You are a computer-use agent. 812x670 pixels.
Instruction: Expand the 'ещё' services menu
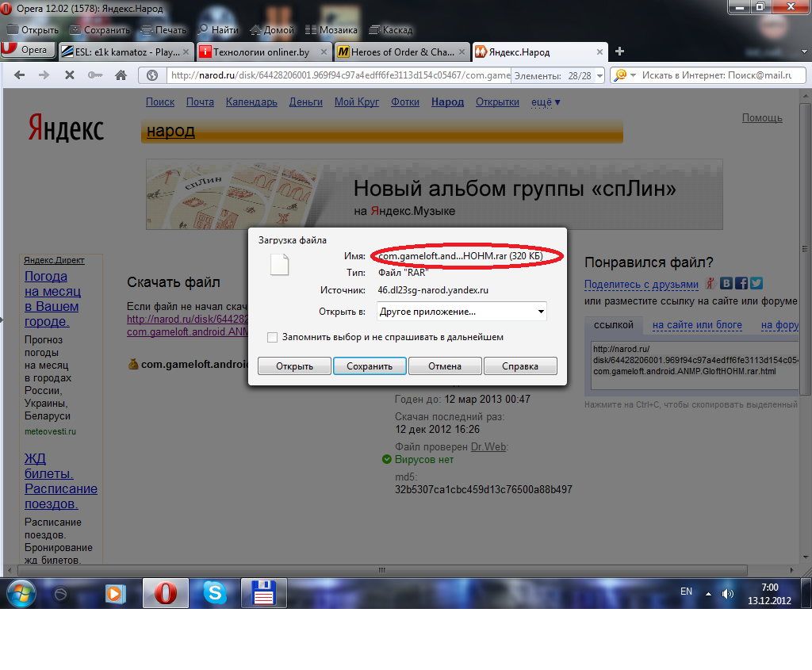click(x=546, y=102)
